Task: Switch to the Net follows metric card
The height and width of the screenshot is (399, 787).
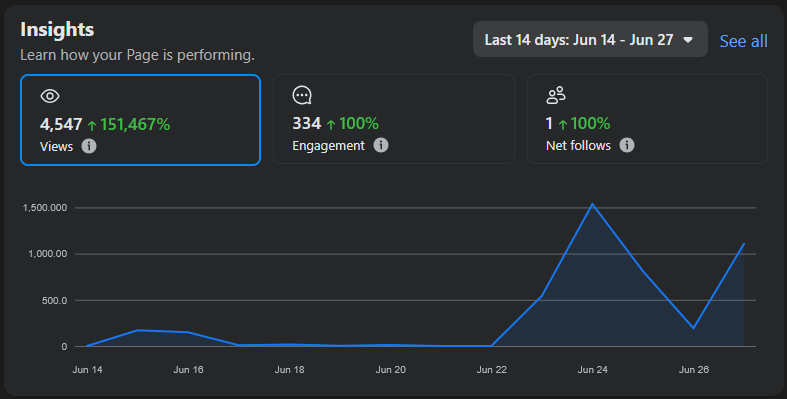Action: point(647,119)
